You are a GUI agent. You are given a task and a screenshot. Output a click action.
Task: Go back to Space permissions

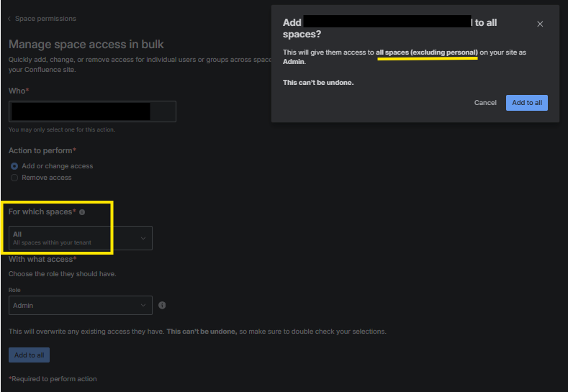tap(45, 19)
